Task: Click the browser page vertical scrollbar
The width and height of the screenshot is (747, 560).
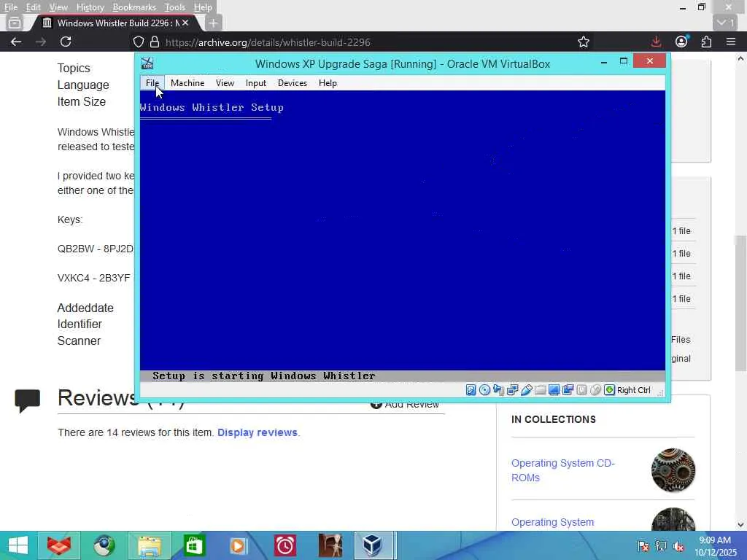Action: (x=740, y=305)
